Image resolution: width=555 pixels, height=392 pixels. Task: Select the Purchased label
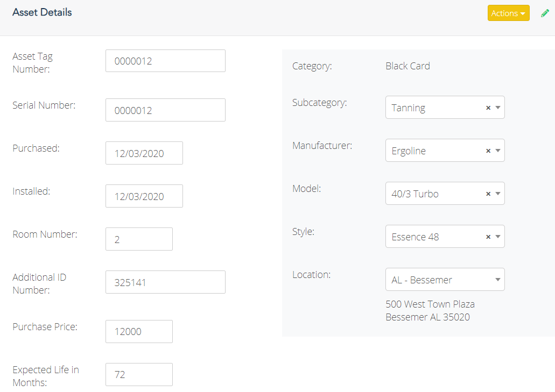click(36, 148)
